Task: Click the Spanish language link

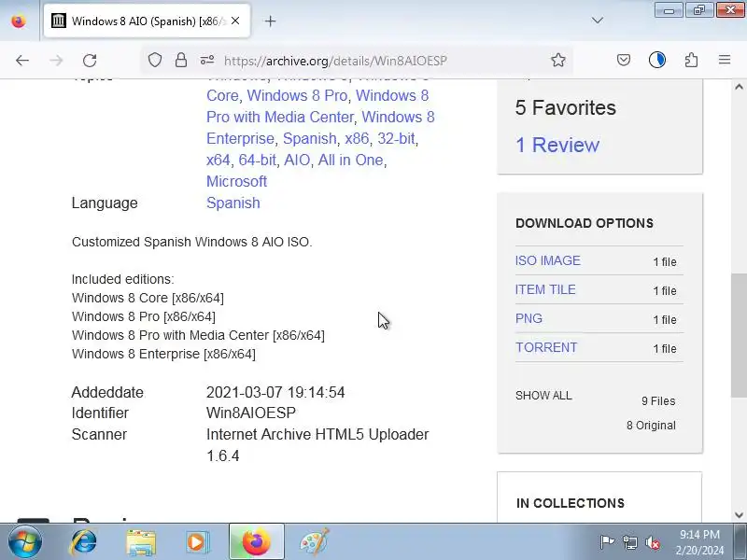Action: (x=233, y=203)
